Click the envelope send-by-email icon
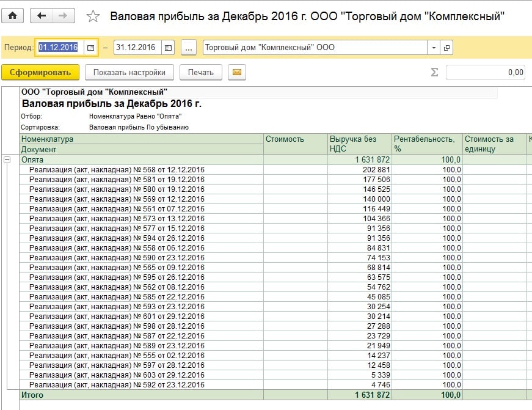This screenshot has height=410, width=532. (236, 73)
